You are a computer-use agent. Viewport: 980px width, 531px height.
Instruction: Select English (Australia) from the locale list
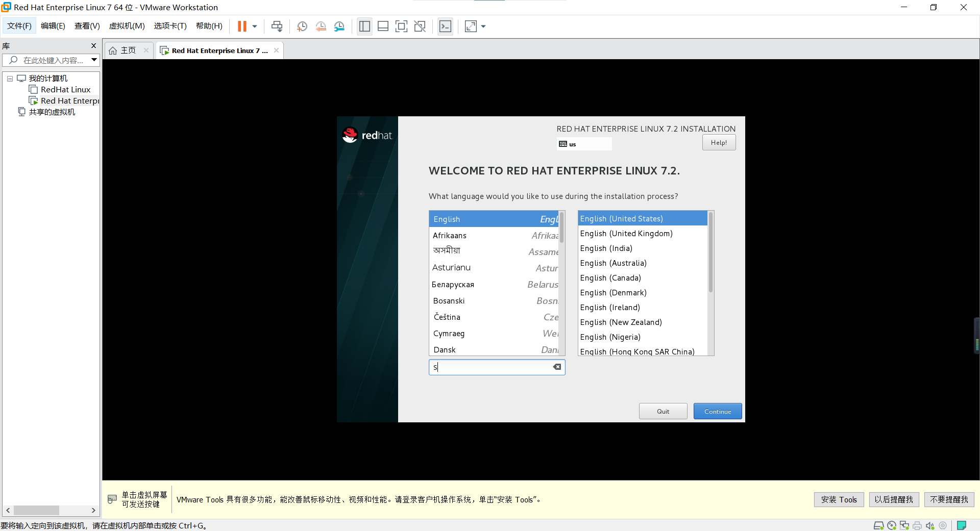click(x=613, y=263)
